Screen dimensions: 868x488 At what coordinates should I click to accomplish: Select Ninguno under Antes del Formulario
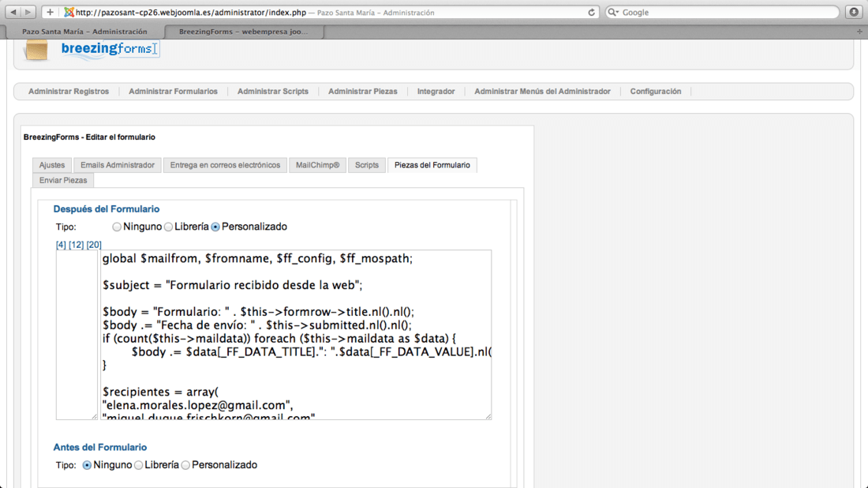[x=87, y=465]
